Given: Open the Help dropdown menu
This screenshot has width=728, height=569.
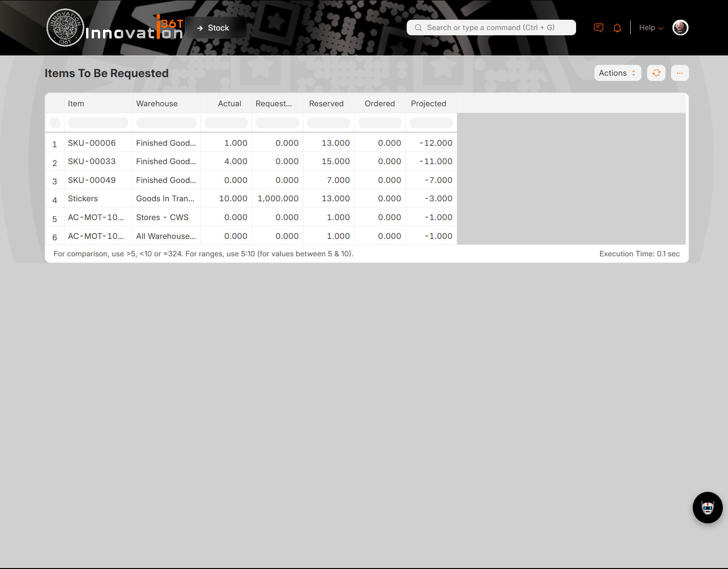Looking at the screenshot, I should (650, 28).
